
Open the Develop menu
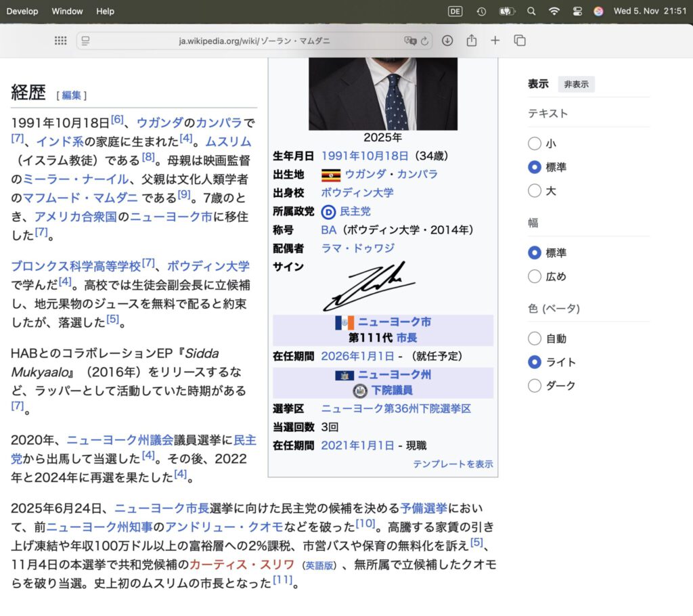click(22, 12)
